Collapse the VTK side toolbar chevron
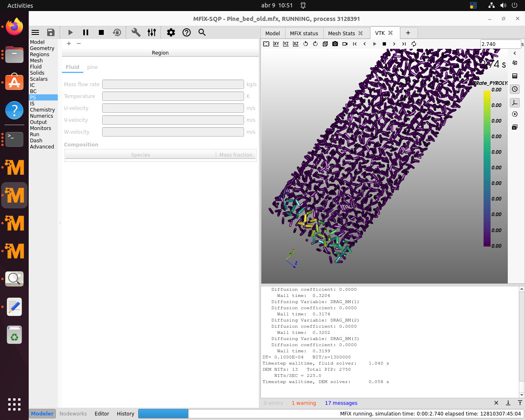The image size is (525, 420). pyautogui.click(x=515, y=53)
